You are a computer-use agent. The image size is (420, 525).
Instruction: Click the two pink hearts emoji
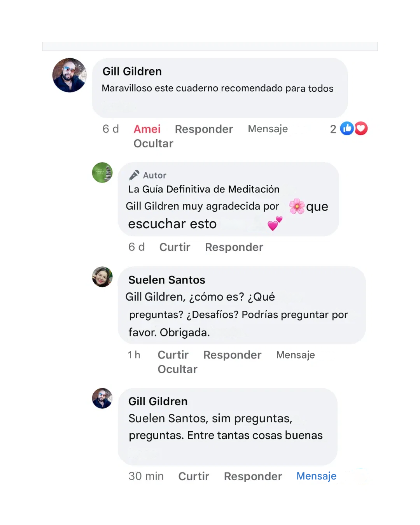tap(275, 224)
